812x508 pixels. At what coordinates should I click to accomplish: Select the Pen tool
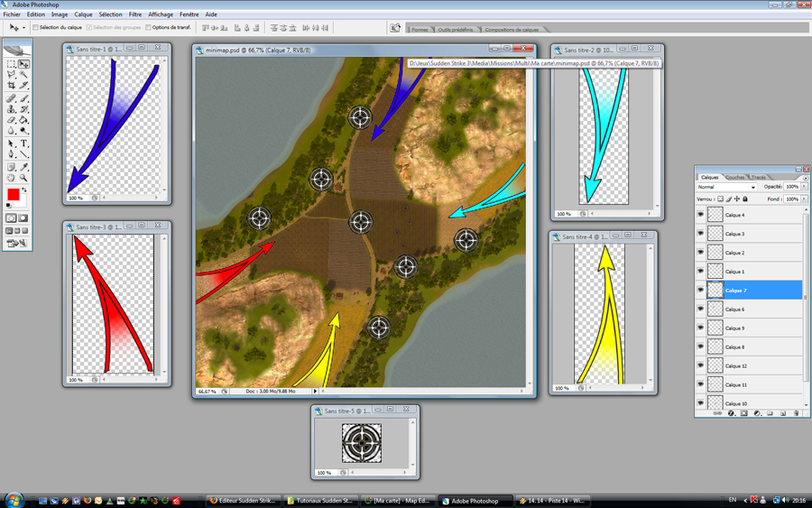(11, 154)
